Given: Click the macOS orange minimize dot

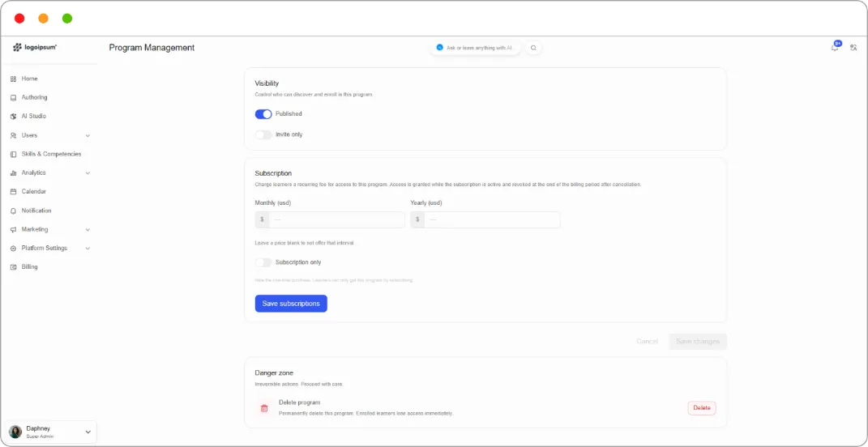Looking at the screenshot, I should pos(43,19).
